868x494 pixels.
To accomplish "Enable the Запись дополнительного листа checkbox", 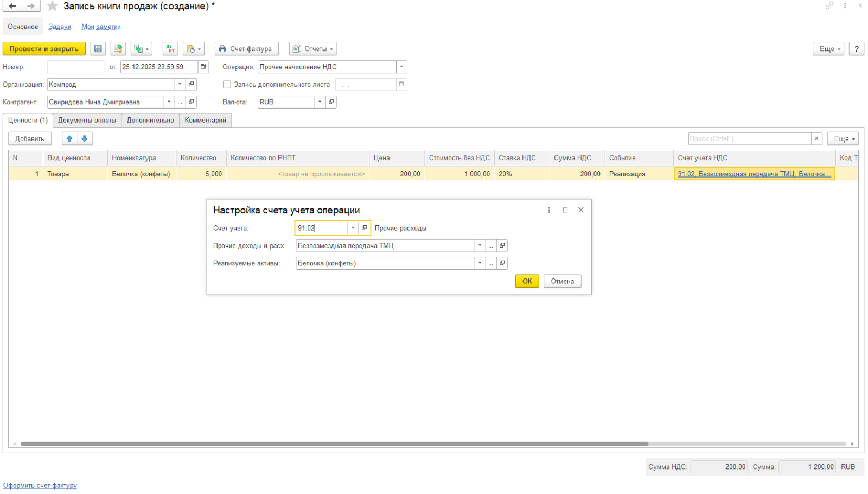I will click(227, 84).
